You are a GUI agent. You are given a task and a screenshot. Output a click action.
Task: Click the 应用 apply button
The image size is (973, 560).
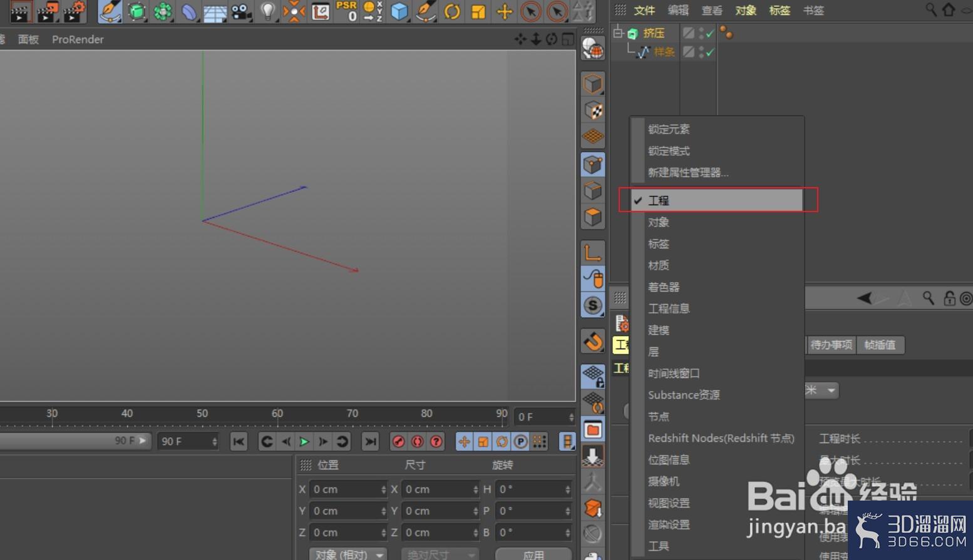pos(533,554)
